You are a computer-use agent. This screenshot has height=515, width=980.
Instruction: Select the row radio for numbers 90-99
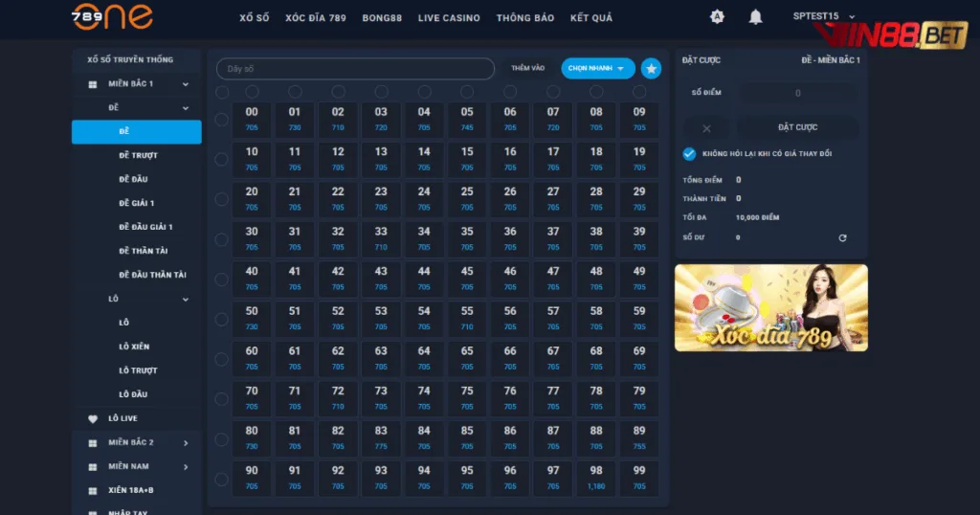click(221, 480)
